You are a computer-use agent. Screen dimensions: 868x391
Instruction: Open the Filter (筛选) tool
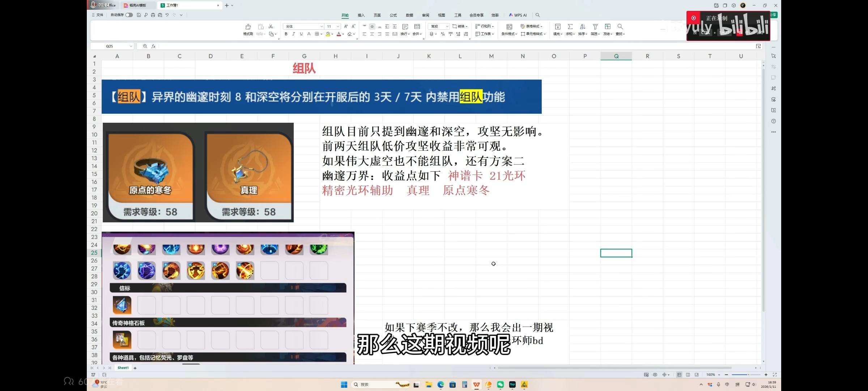pos(595,27)
